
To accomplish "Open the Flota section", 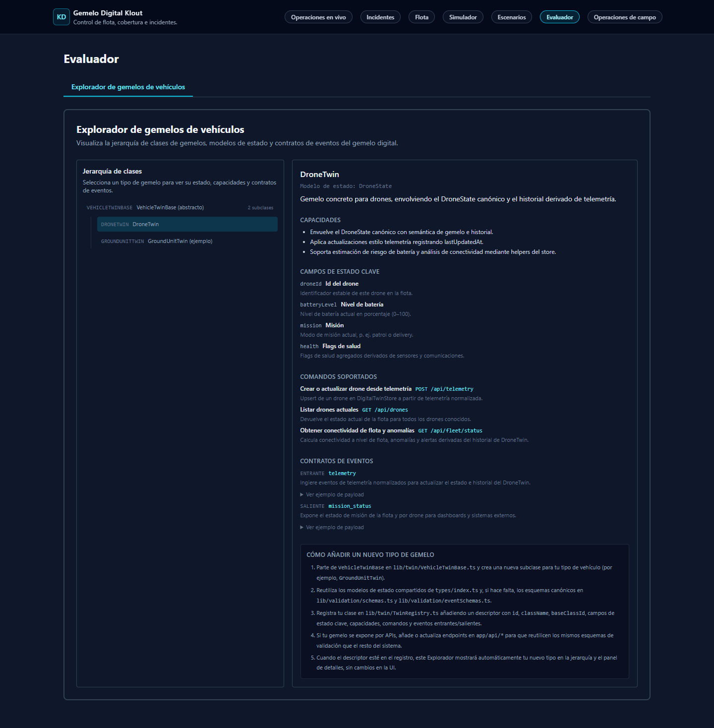I will coord(421,17).
